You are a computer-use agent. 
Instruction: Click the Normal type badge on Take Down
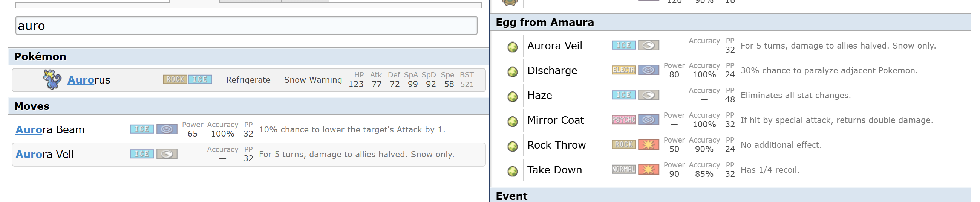pos(623,169)
